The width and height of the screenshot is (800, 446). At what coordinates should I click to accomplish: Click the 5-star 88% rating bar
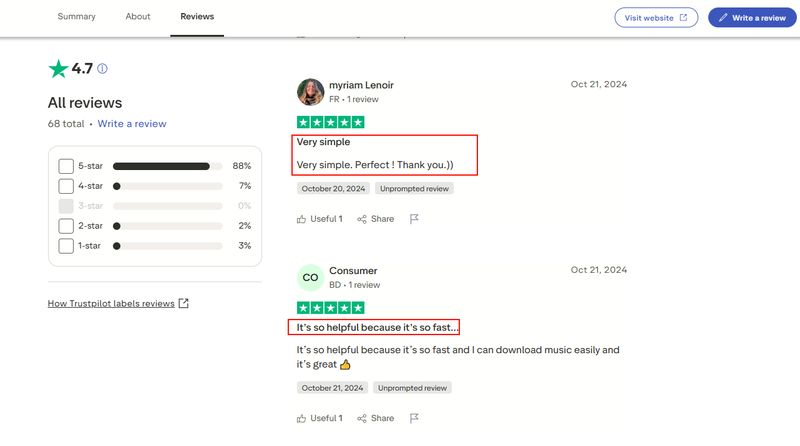coord(168,166)
